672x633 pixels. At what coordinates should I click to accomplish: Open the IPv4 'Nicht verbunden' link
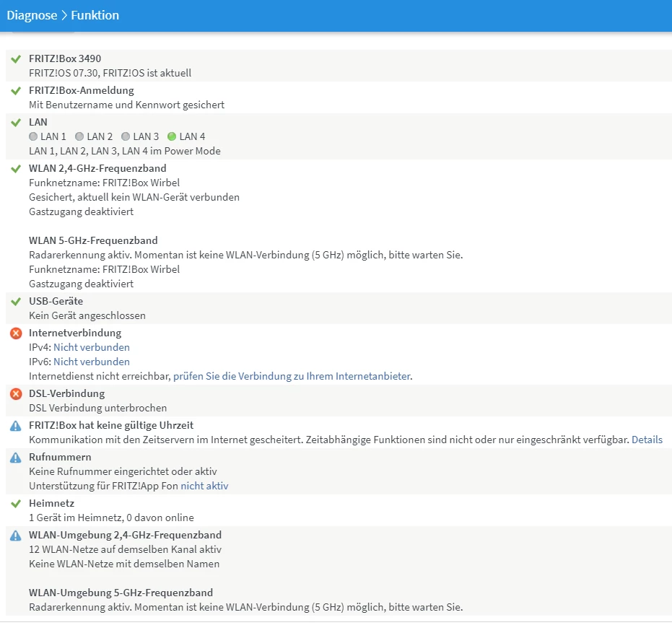coord(92,347)
